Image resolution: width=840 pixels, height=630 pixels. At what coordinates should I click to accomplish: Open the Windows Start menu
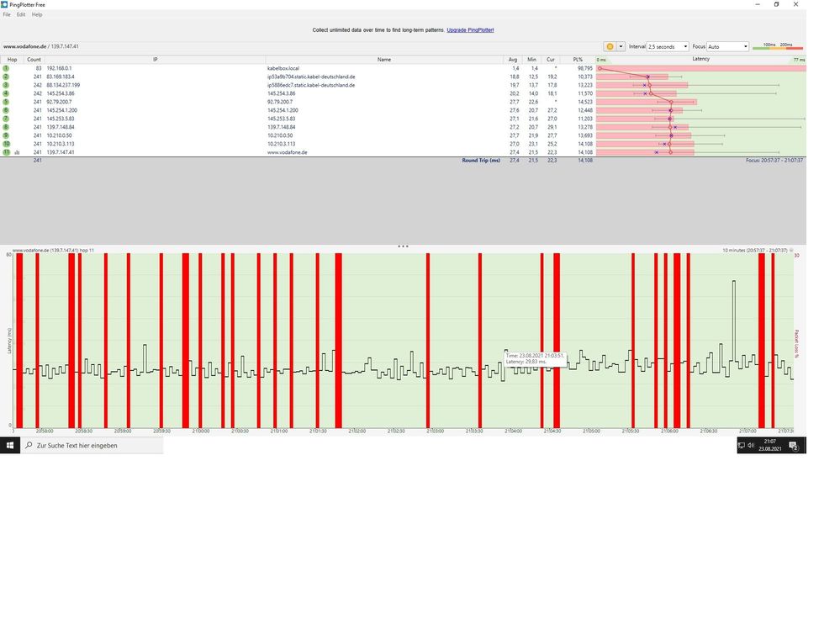pyautogui.click(x=9, y=445)
